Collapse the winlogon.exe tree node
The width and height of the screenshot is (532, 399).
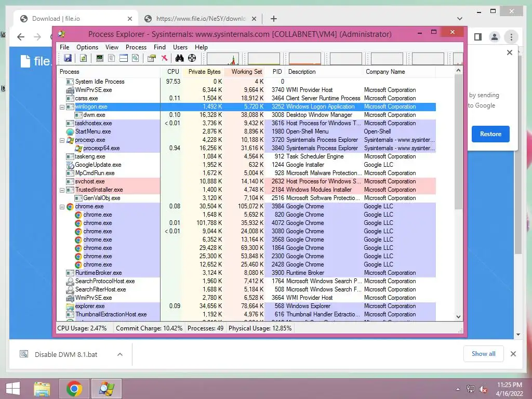click(x=62, y=107)
